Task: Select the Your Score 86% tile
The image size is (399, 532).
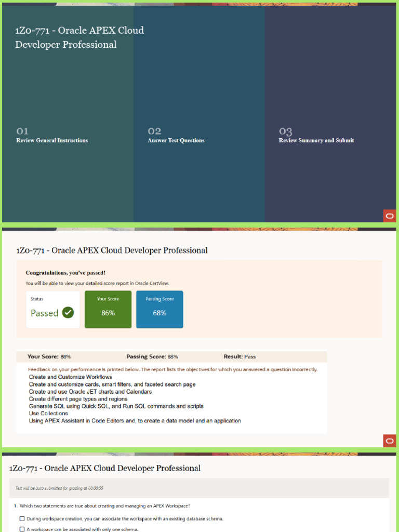Action: (108, 309)
